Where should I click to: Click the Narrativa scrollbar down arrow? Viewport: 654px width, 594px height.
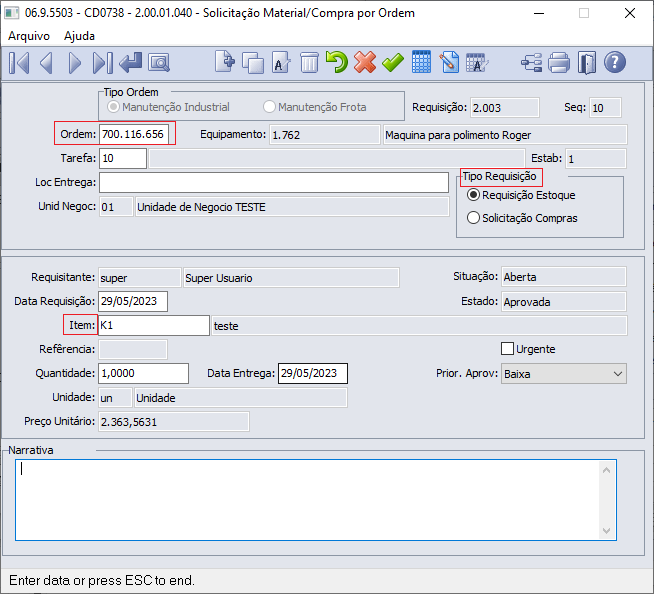click(x=607, y=530)
